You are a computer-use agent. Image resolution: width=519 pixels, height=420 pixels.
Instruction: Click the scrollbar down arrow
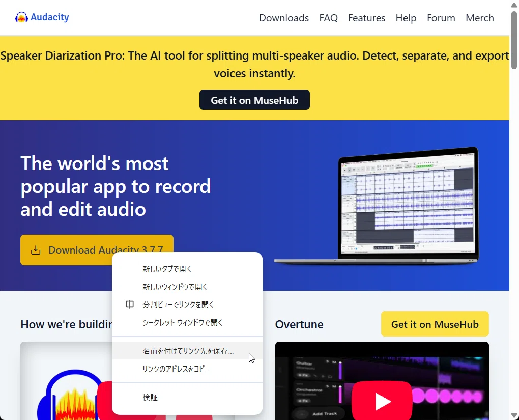click(x=514, y=415)
